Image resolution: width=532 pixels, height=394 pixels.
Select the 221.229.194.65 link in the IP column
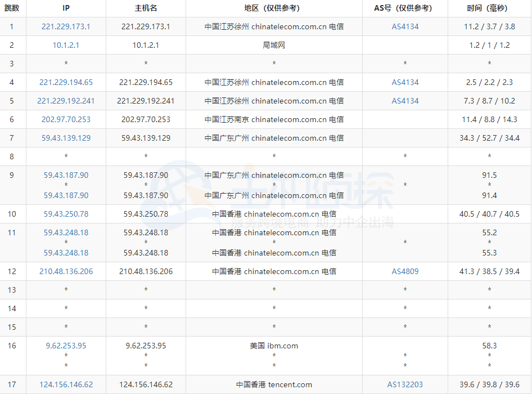coord(66,82)
